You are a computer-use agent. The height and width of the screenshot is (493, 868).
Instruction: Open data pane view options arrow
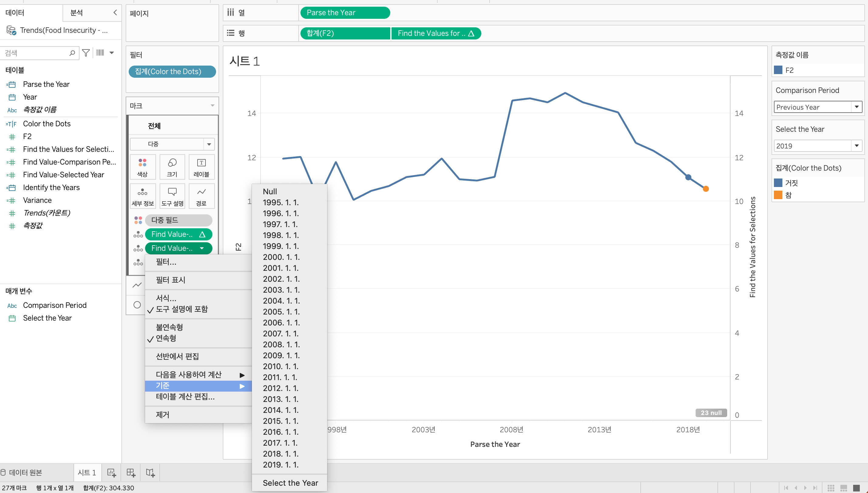tap(112, 53)
